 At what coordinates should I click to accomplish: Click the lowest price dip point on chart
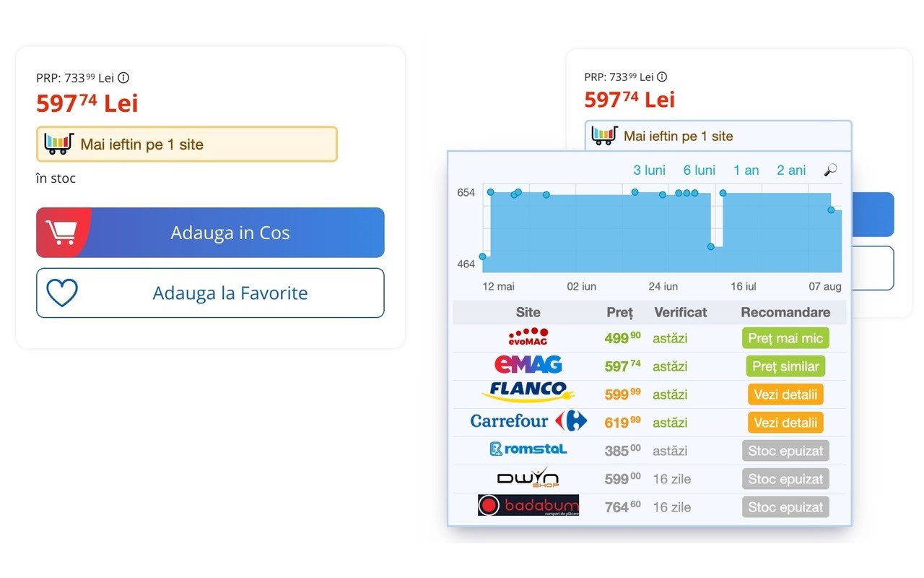(x=482, y=256)
